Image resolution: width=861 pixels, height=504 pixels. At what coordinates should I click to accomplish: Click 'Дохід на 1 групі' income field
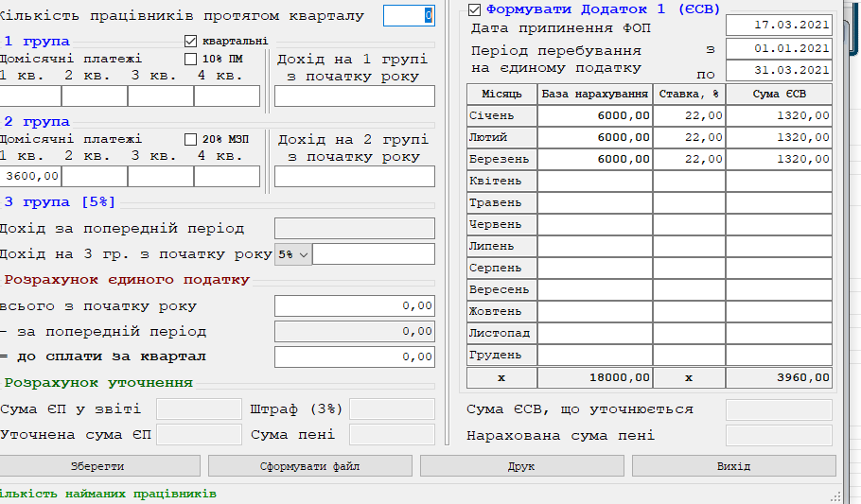pyautogui.click(x=355, y=96)
